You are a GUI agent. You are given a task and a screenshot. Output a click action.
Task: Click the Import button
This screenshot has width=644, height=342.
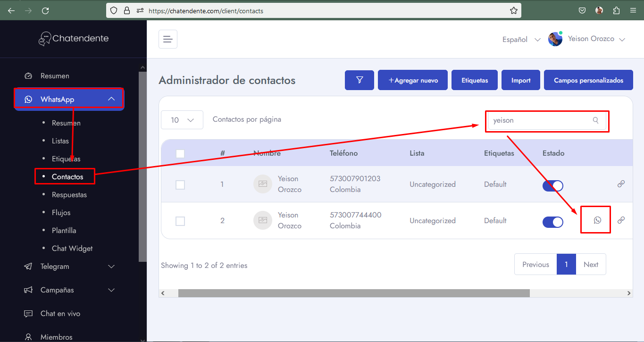click(x=521, y=80)
